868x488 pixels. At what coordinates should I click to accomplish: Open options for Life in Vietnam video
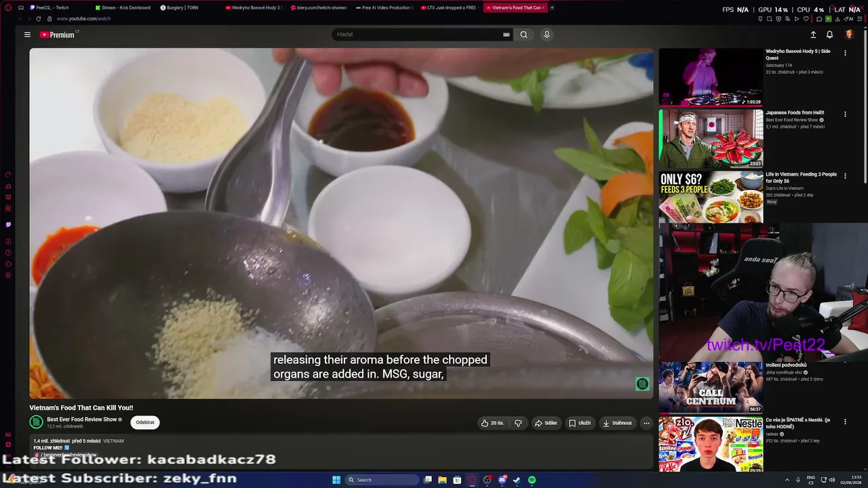pyautogui.click(x=845, y=176)
